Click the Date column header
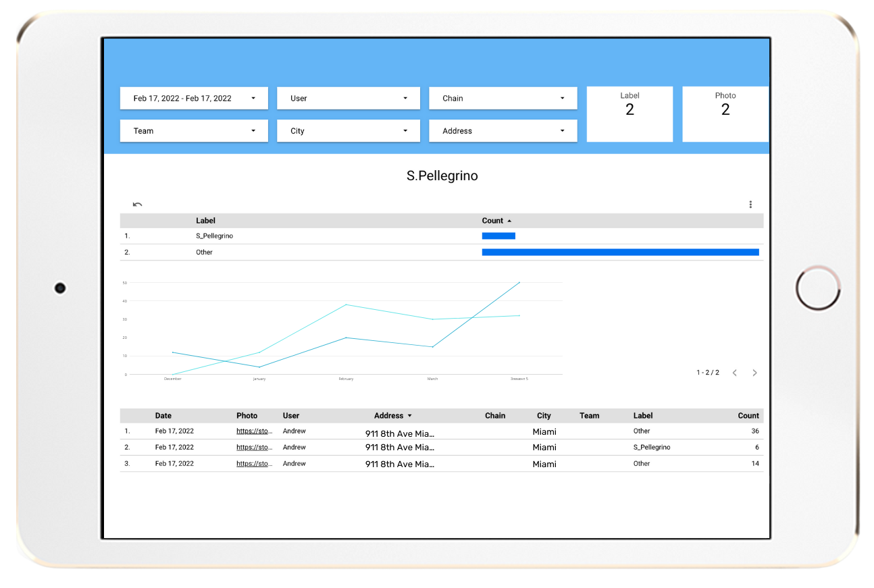874x588 pixels. [x=163, y=416]
